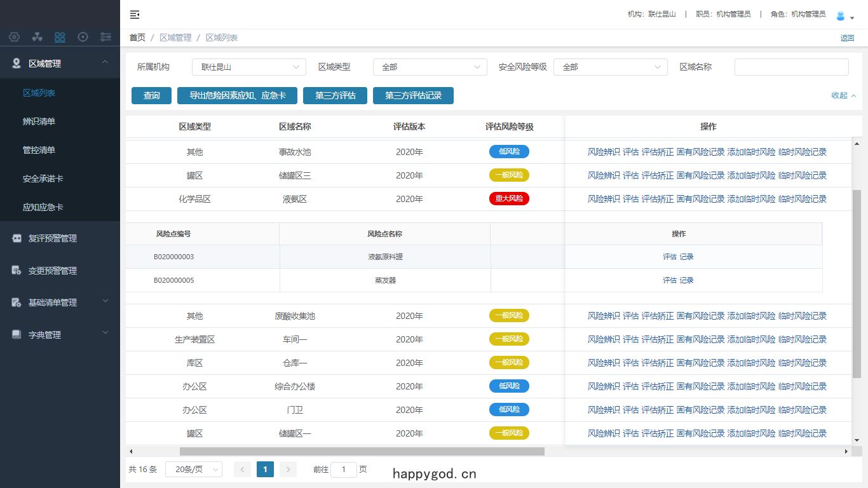Click the 第三方评估记录 button
The width and height of the screenshot is (868, 488).
[x=413, y=96]
